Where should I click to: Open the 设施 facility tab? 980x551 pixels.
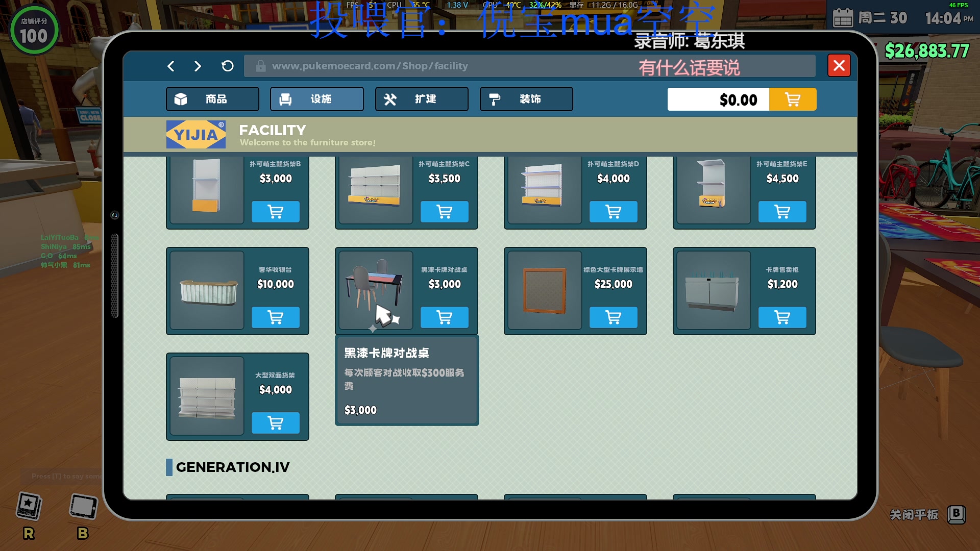coord(317,99)
